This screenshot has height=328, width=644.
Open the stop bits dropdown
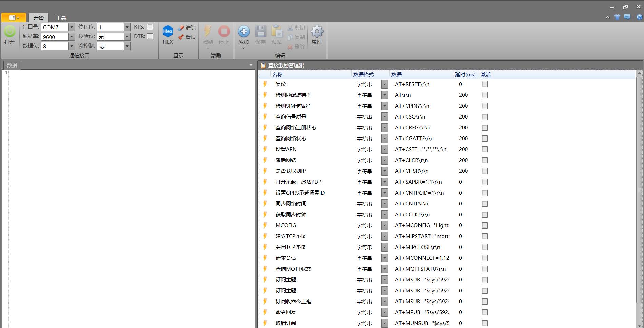click(x=127, y=27)
